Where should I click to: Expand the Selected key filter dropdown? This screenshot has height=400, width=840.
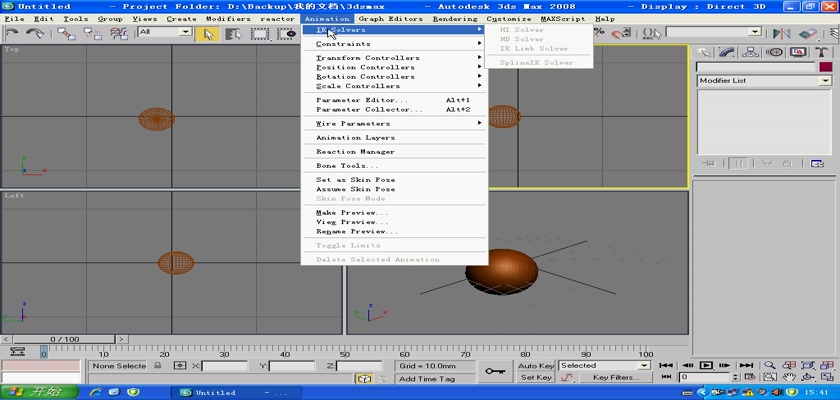click(x=644, y=366)
